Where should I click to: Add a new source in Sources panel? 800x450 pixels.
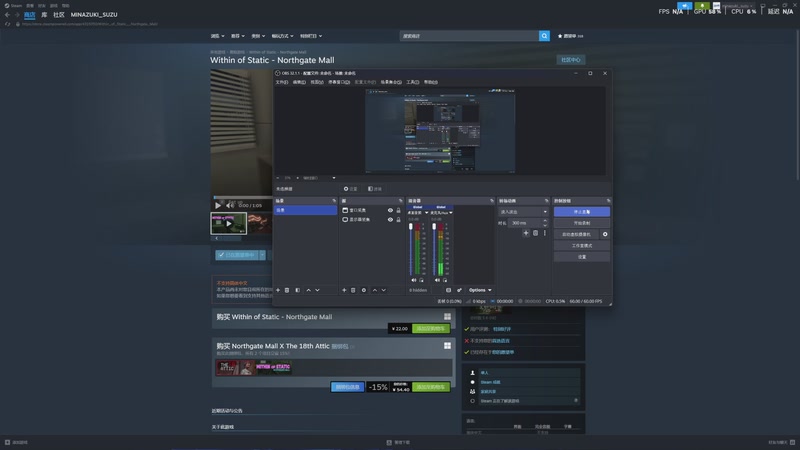pos(344,290)
